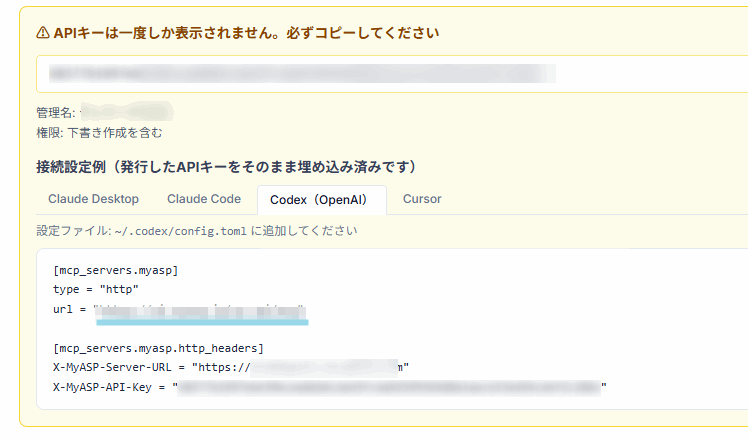Screen dimensions: 748x439
Task: Click the type = "http" line
Action: pos(96,290)
